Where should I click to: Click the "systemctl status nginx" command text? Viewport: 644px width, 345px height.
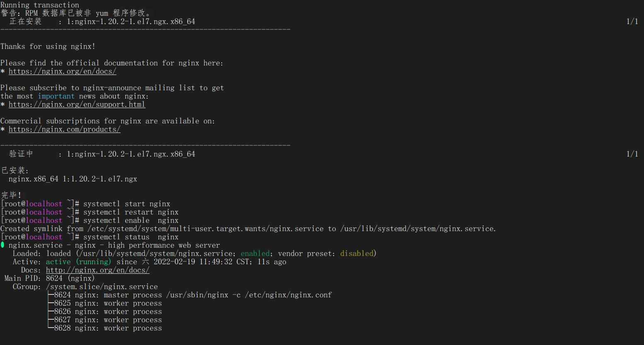pos(131,237)
